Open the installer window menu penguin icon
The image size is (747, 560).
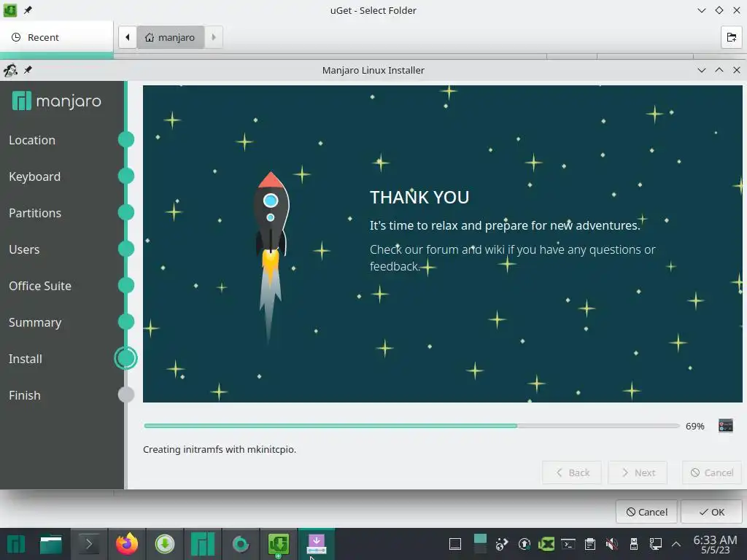pos(10,70)
